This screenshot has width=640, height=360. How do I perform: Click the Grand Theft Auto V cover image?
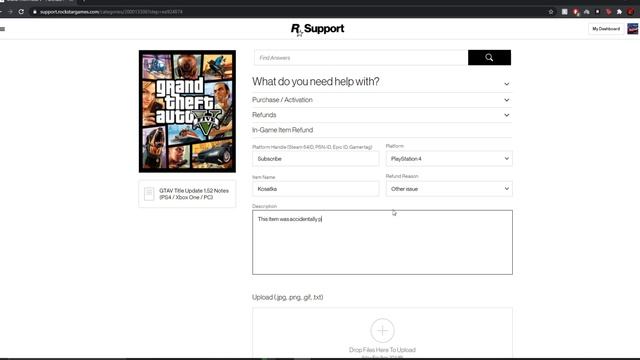187,111
